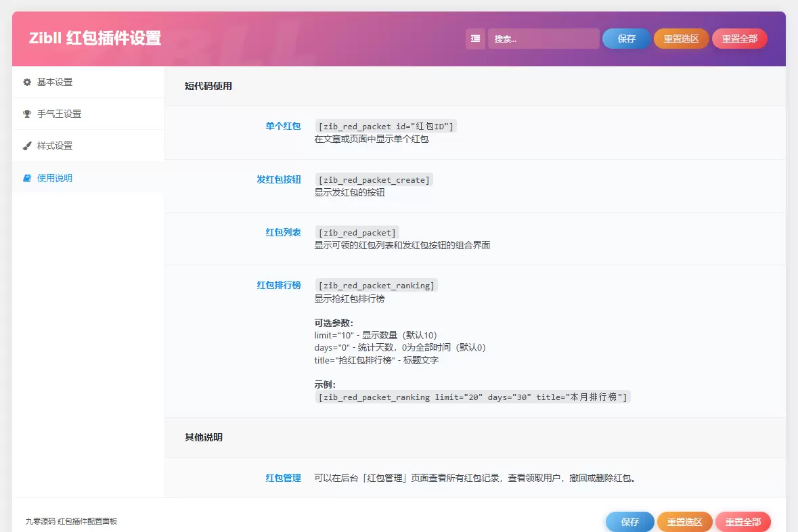Click the 红包管理 description sentence
Image resolution: width=798 pixels, height=532 pixels.
pos(475,478)
